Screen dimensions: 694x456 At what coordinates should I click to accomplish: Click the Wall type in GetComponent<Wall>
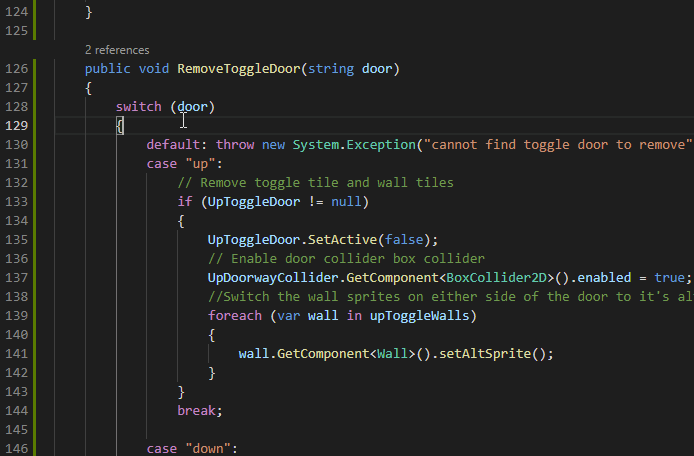tap(392, 354)
